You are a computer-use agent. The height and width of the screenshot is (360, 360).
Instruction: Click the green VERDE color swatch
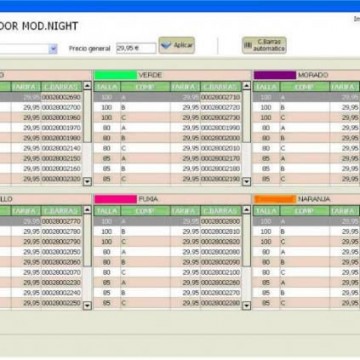pyautogui.click(x=115, y=75)
